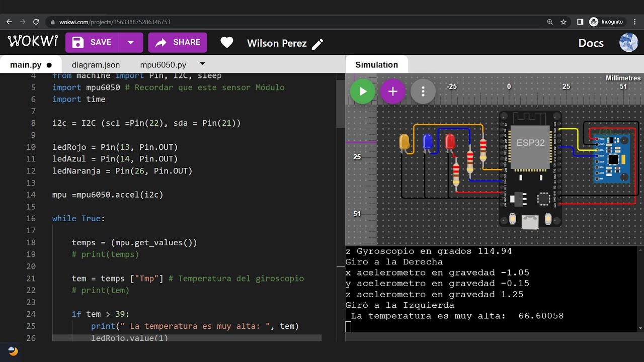Click the line 'while True:' in code
The height and width of the screenshot is (362, 644).
point(78,219)
